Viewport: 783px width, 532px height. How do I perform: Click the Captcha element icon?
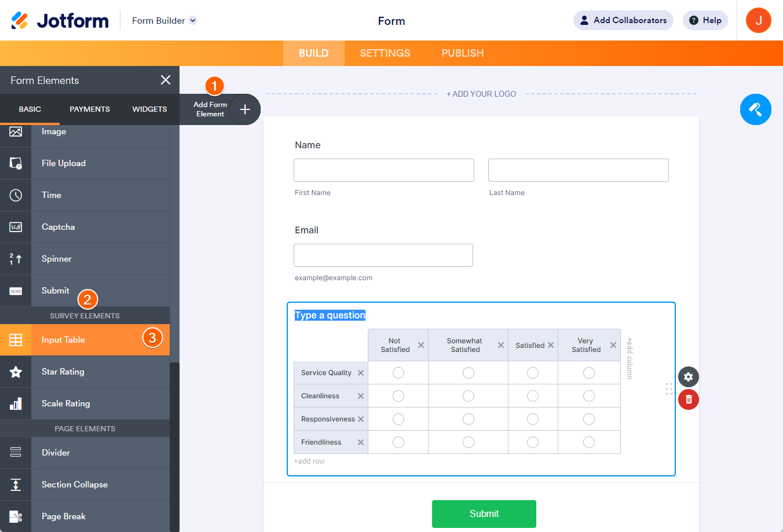click(x=16, y=227)
